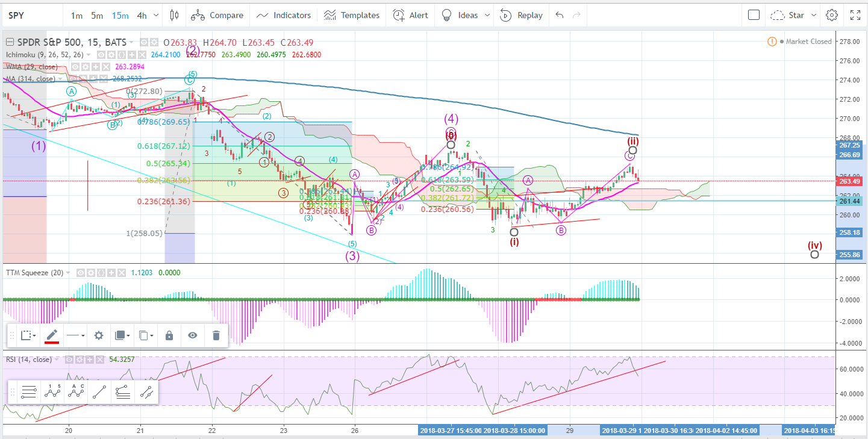Delete the selected drawing with trash icon
Image resolution: width=868 pixels, height=439 pixels.
coord(216,335)
